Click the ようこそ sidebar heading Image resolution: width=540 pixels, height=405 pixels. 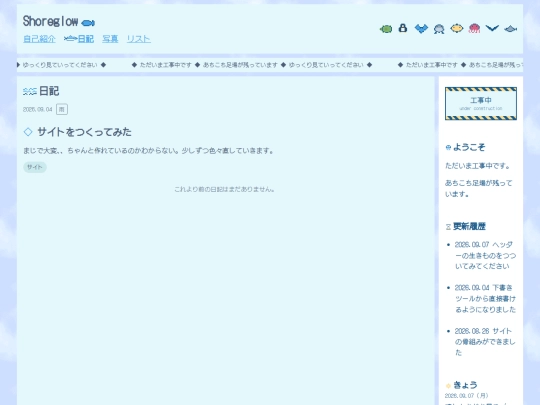[x=469, y=147]
